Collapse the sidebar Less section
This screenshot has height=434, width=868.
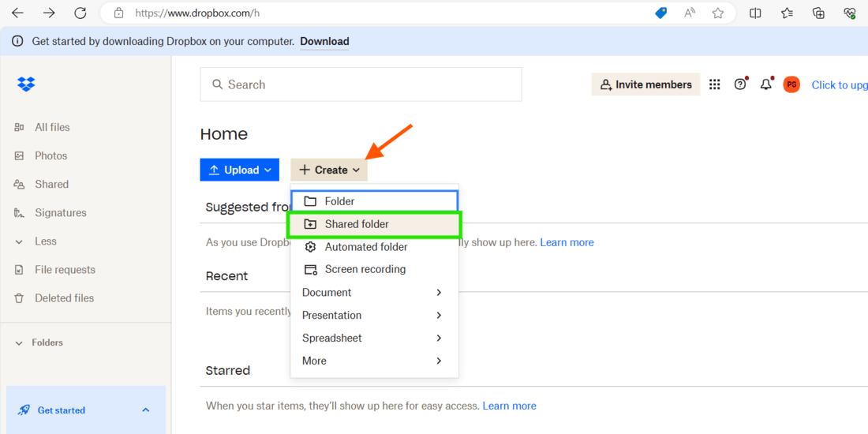pyautogui.click(x=45, y=241)
